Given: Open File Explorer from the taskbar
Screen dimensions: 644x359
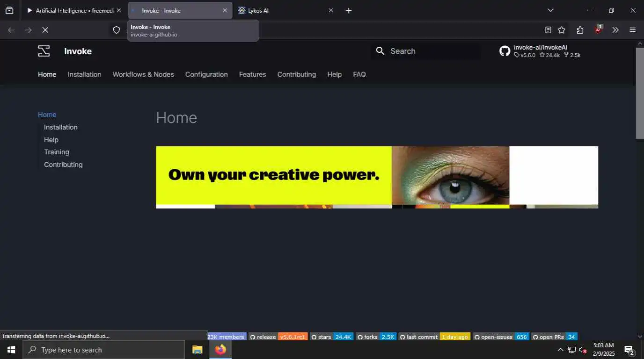Looking at the screenshot, I should [x=197, y=350].
